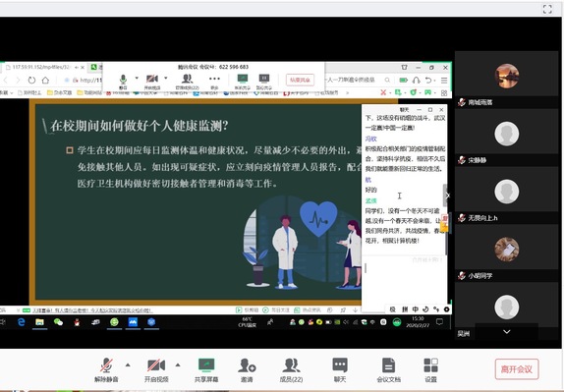Screen dimensions: 564x392
Task: Enter fullscreen using the top-right corner icon
Action: (547, 9)
